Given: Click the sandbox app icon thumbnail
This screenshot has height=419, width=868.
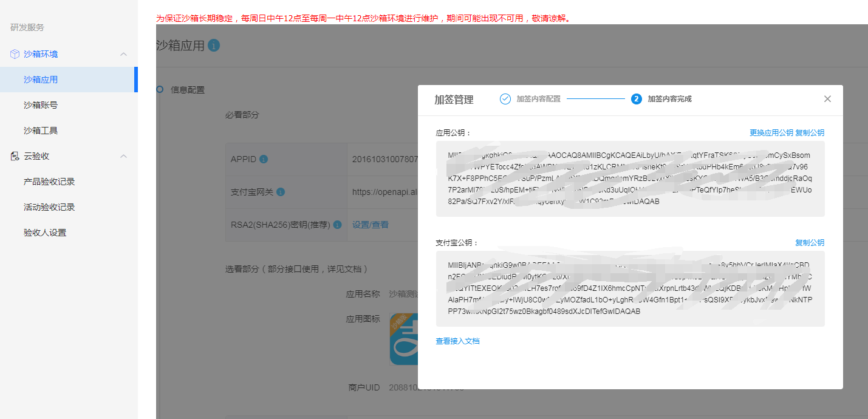Looking at the screenshot, I should (x=403, y=339).
